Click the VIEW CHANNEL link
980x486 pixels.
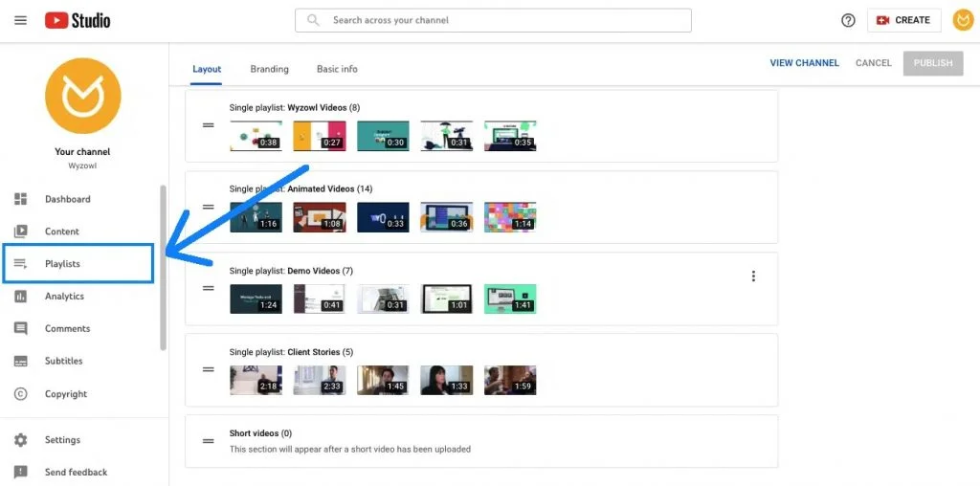804,63
